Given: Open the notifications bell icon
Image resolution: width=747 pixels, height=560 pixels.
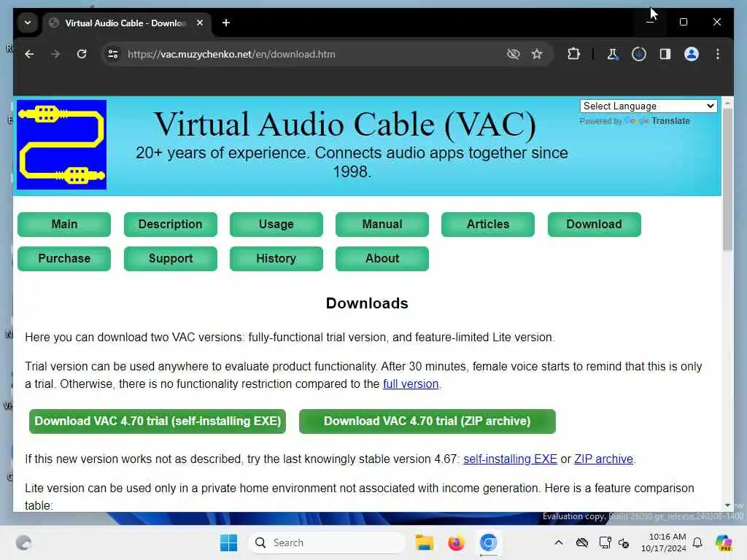Looking at the screenshot, I should [x=697, y=542].
